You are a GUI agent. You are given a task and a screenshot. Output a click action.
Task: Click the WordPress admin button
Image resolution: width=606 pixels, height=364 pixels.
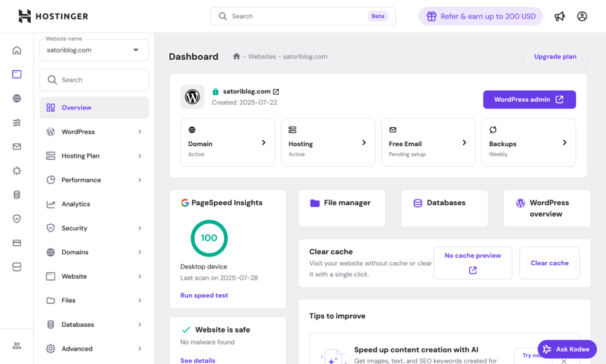(529, 99)
